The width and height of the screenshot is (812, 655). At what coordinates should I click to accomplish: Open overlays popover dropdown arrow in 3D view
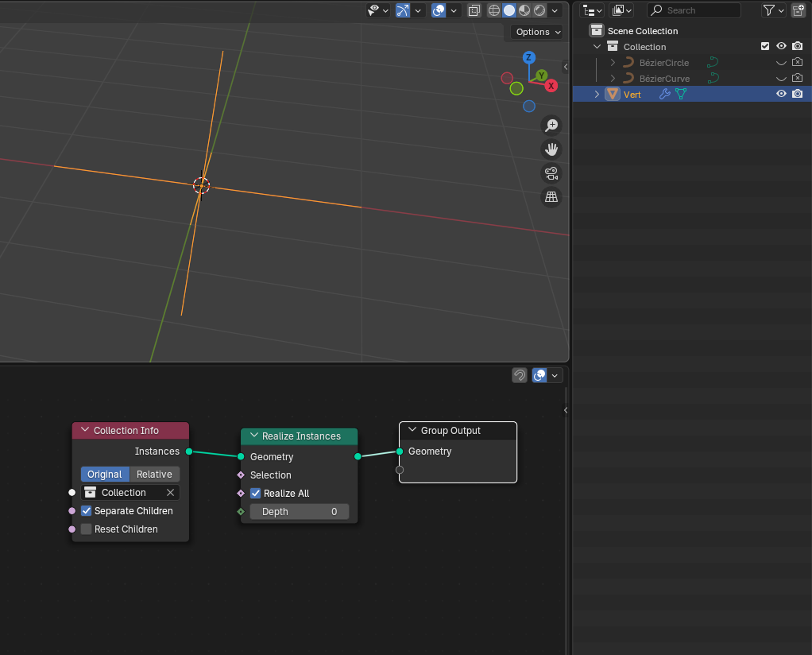[454, 10]
